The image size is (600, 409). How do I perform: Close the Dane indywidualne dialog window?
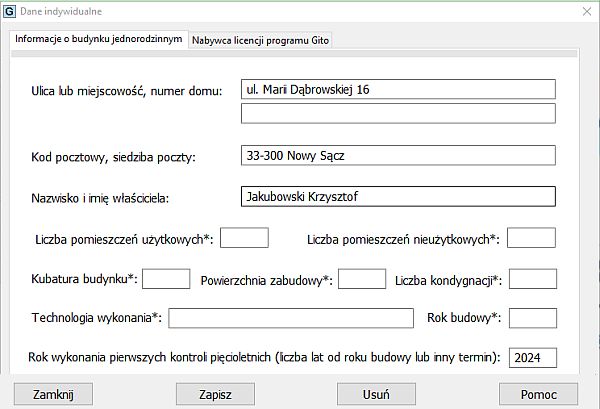click(x=586, y=13)
